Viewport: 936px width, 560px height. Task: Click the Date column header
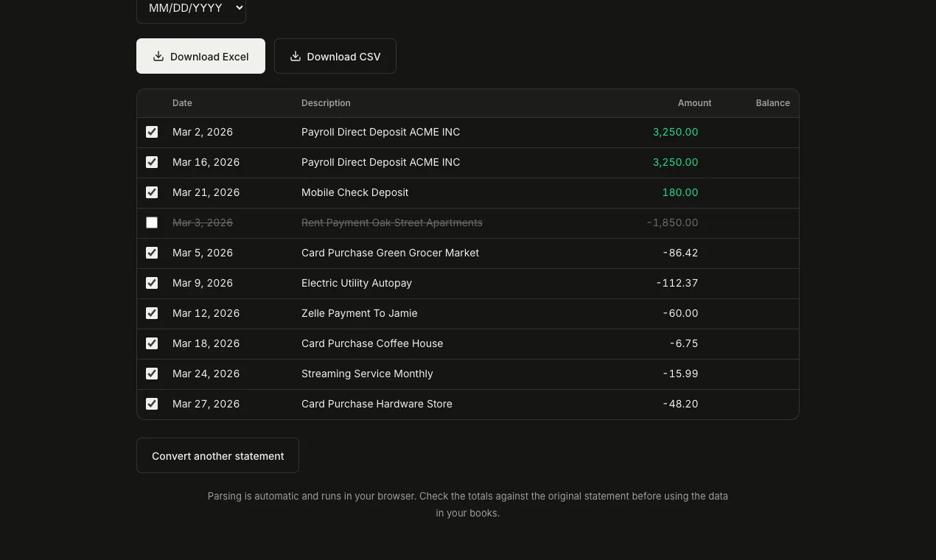click(182, 103)
